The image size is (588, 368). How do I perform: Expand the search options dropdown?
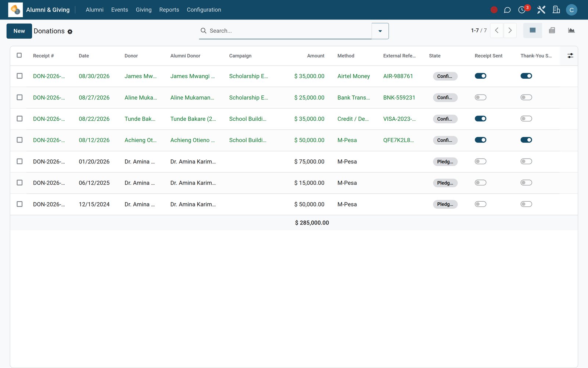[x=380, y=31]
